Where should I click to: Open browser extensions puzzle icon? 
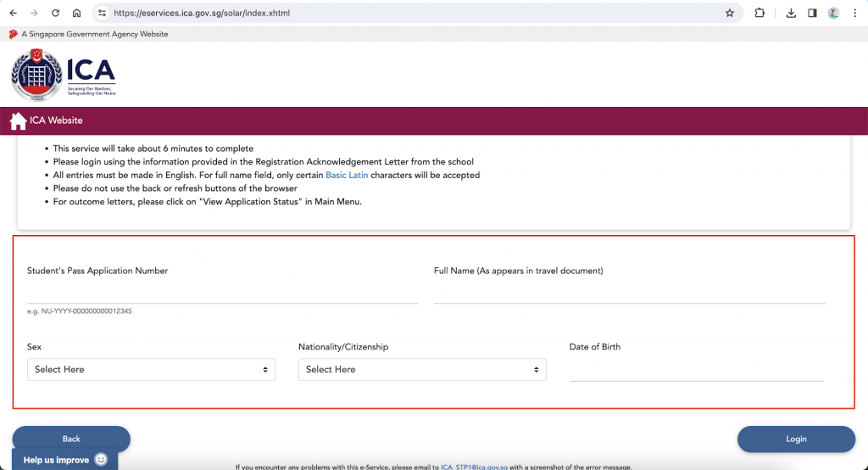pos(759,14)
